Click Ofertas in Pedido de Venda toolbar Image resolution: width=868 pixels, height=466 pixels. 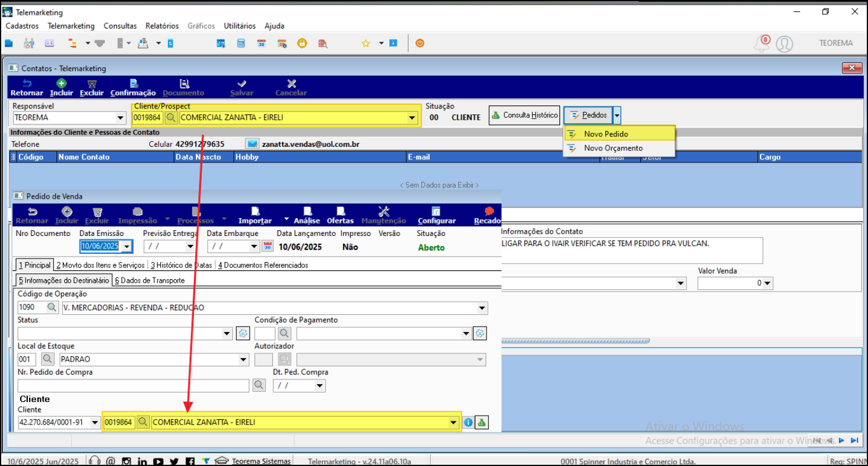point(341,216)
